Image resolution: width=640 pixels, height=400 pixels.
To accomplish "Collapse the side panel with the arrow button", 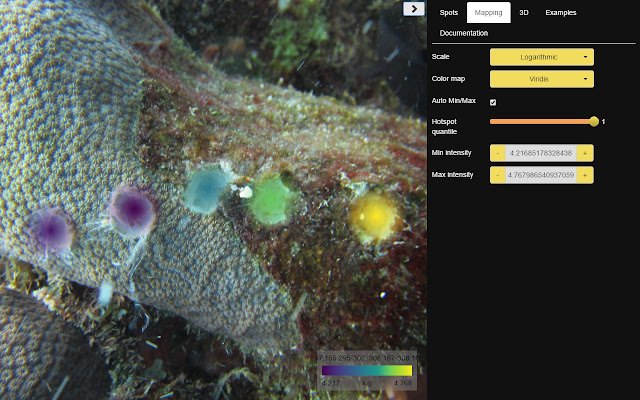I will click(x=413, y=8).
